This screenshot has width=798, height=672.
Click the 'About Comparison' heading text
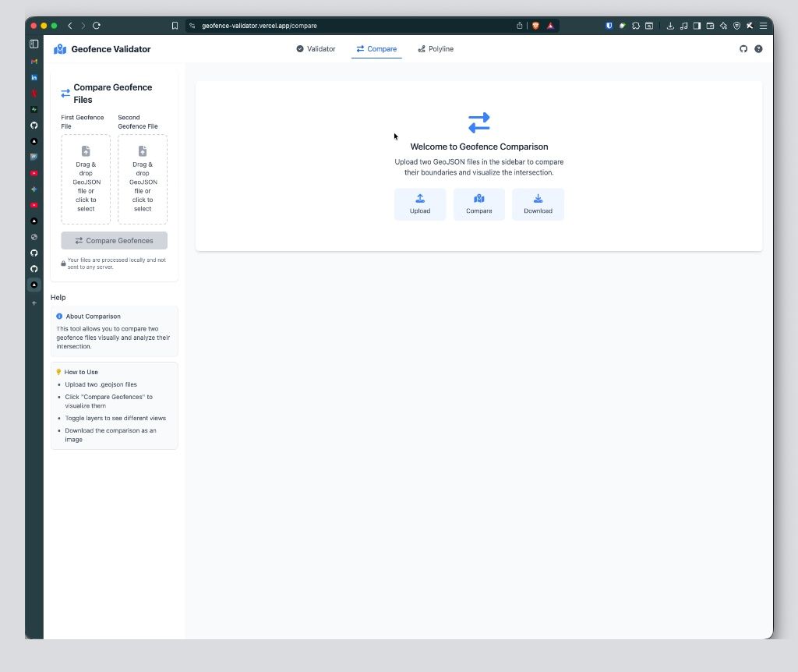(94, 317)
